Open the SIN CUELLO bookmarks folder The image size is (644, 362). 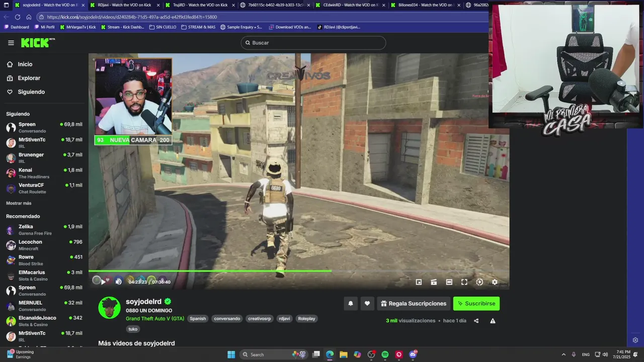click(x=163, y=27)
